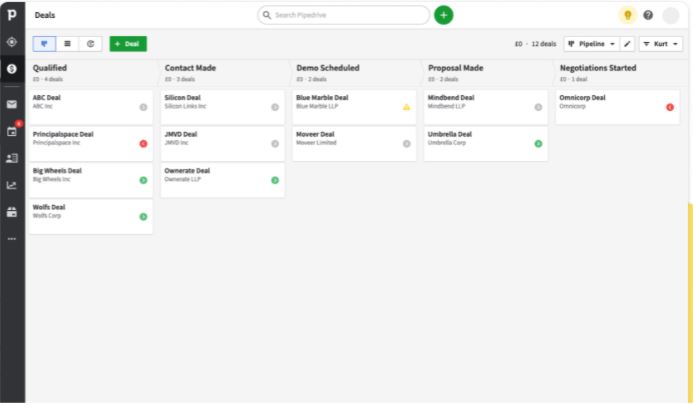Click the Negotiations Started stage header
693x415 pixels.
(x=598, y=68)
